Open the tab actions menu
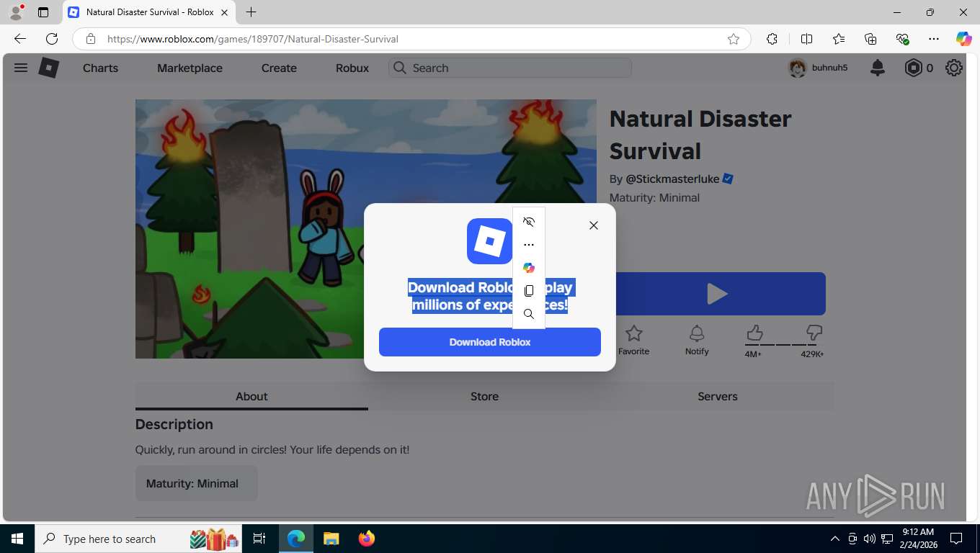This screenshot has width=980, height=553. (x=43, y=12)
